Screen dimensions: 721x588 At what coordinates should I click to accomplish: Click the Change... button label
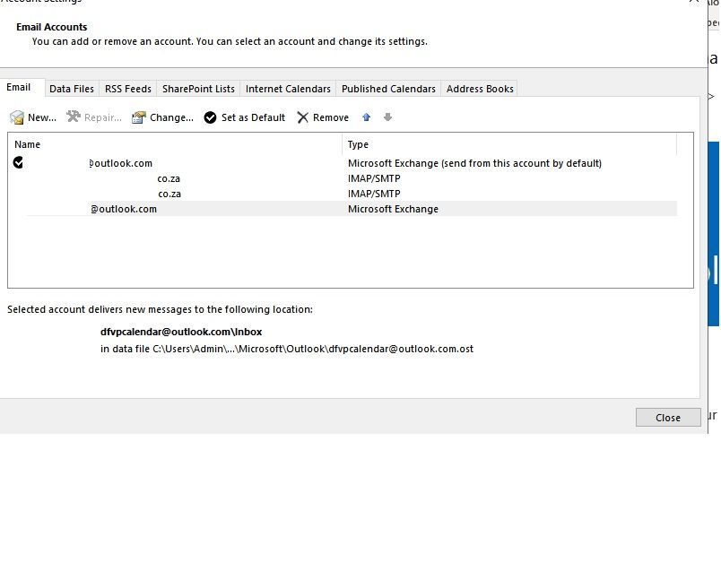[x=171, y=117]
